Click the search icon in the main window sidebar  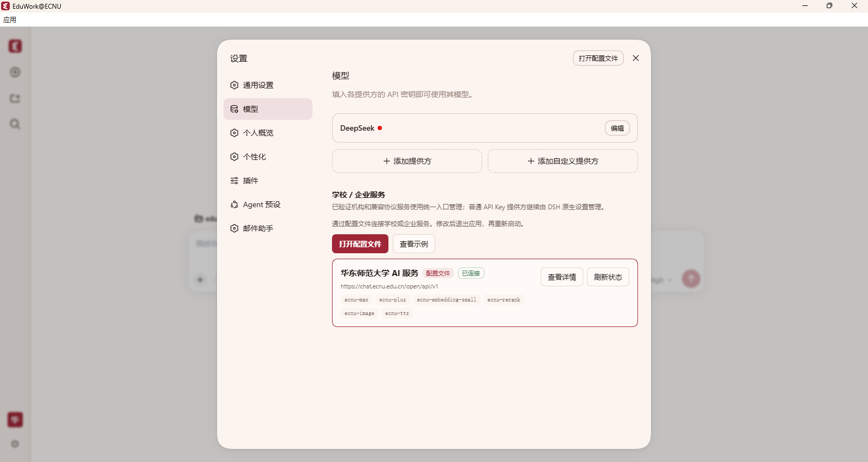15,124
